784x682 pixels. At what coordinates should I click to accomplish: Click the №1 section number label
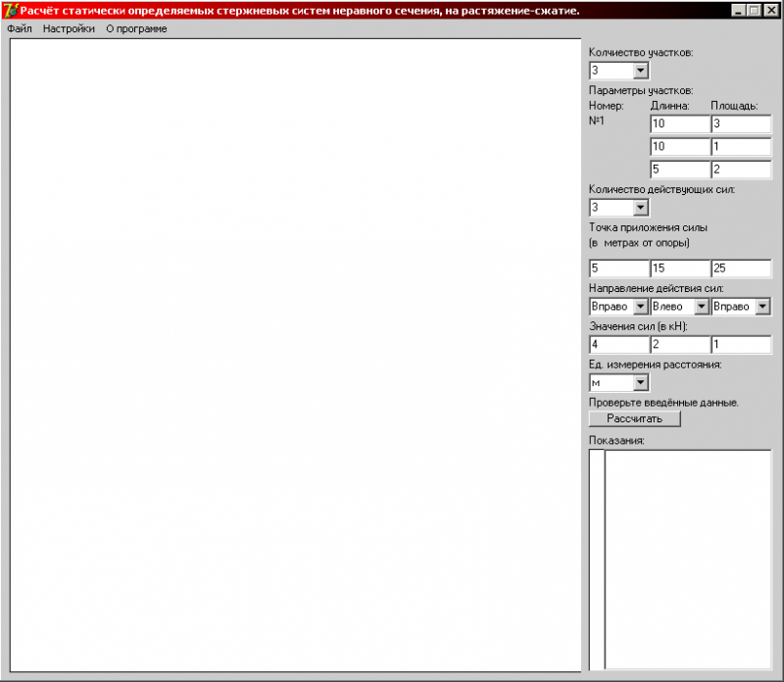point(597,121)
